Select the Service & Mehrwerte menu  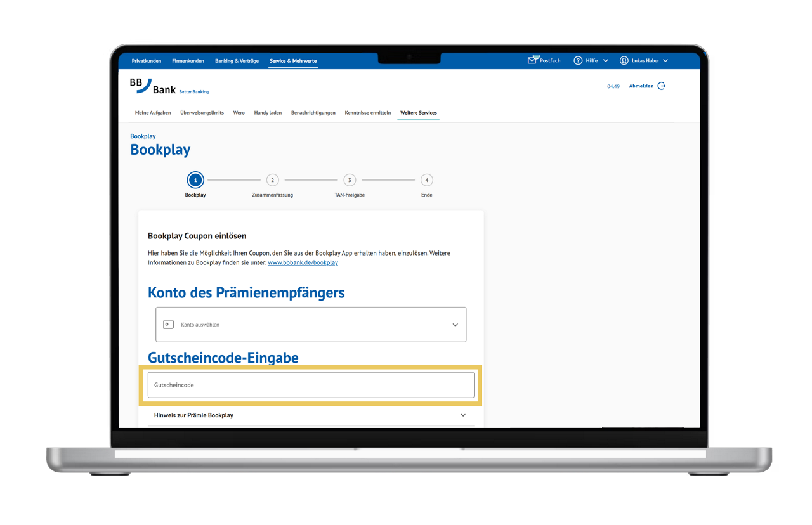[293, 61]
